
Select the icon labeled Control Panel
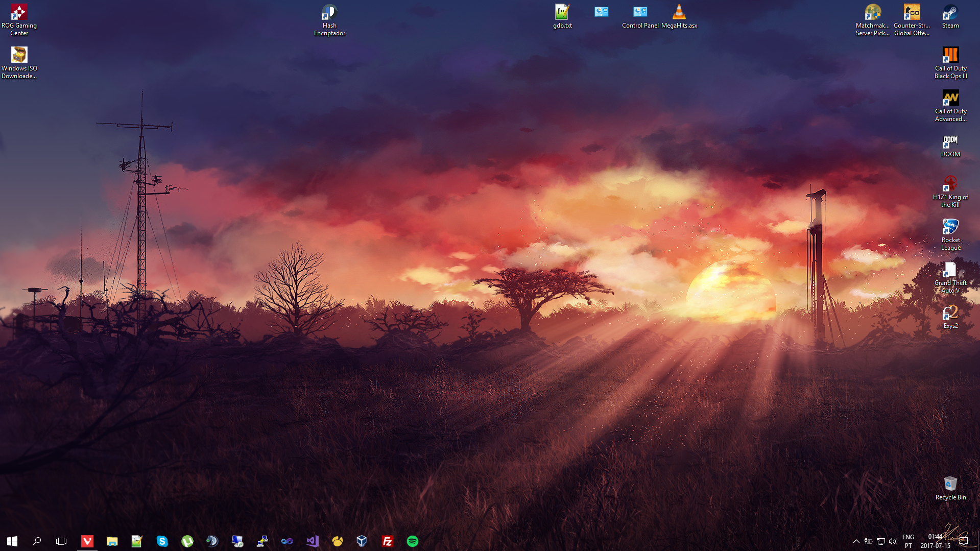640,16
